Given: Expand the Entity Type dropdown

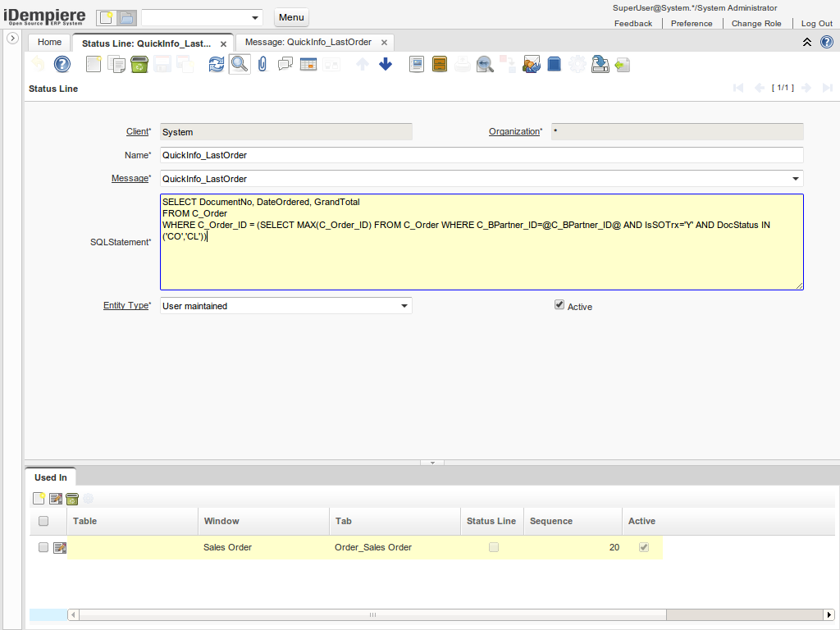Looking at the screenshot, I should [x=404, y=306].
